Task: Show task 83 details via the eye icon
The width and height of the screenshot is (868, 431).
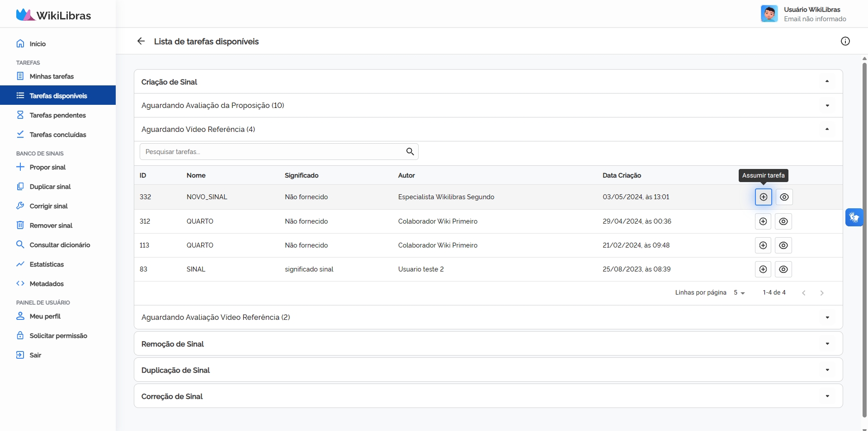Action: click(x=783, y=269)
